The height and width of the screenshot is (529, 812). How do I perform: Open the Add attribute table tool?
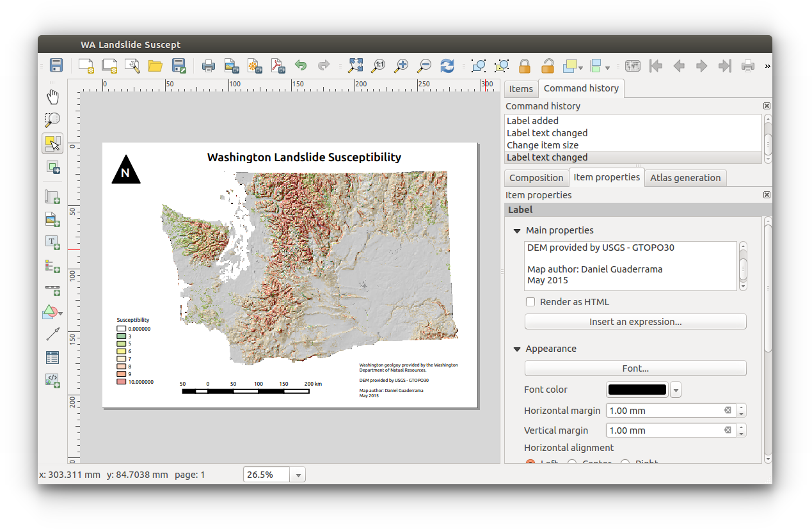pyautogui.click(x=52, y=358)
